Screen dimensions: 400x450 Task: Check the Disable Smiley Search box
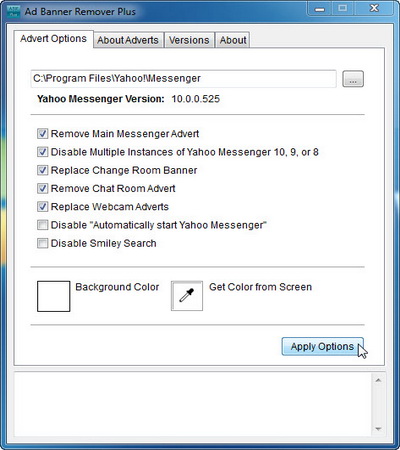point(42,243)
